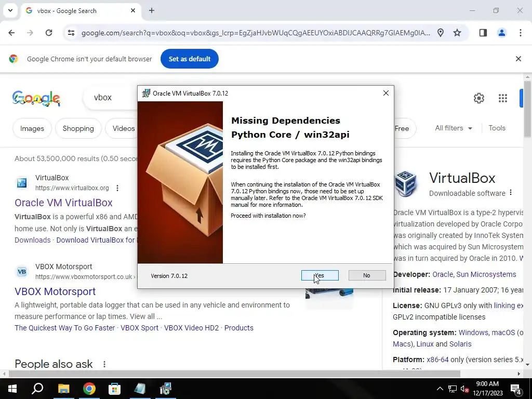This screenshot has width=532, height=399.
Task: Click the vertical page scrollbar
Action: click(x=527, y=109)
